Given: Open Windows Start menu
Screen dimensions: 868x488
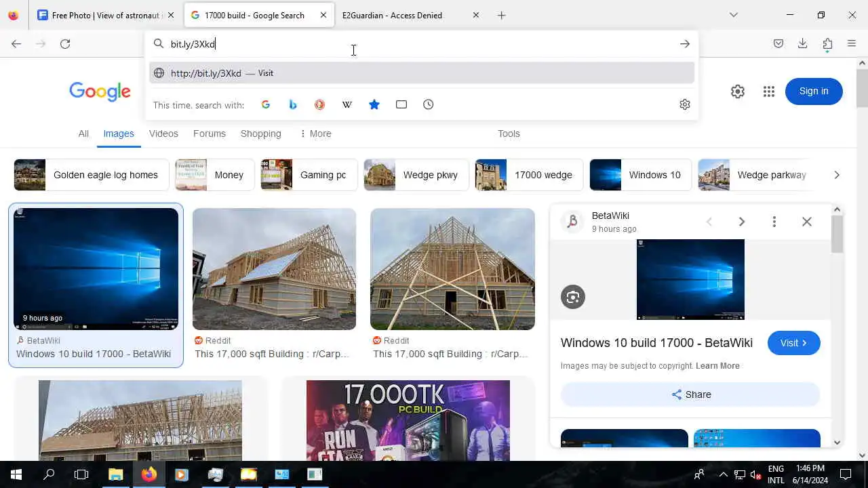Looking at the screenshot, I should click(16, 474).
